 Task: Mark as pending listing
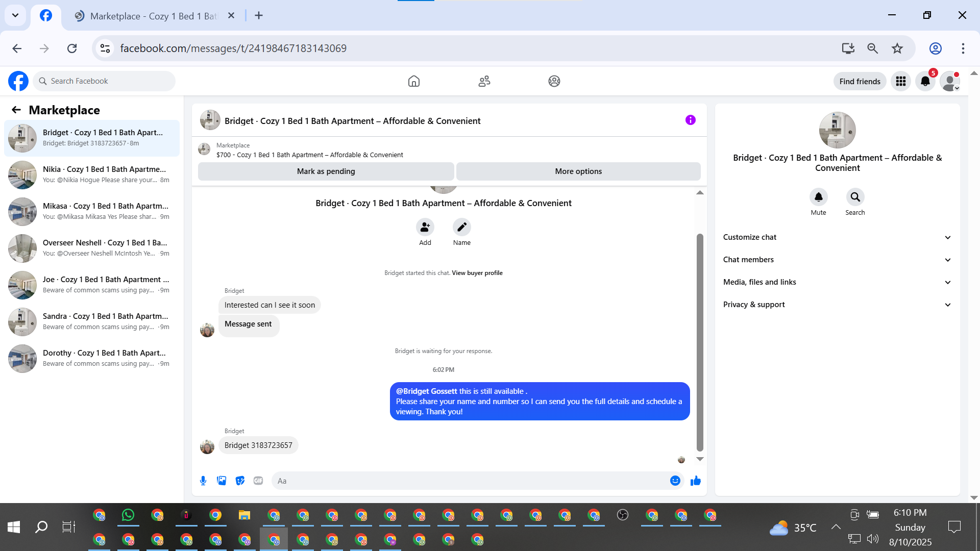coord(326,171)
